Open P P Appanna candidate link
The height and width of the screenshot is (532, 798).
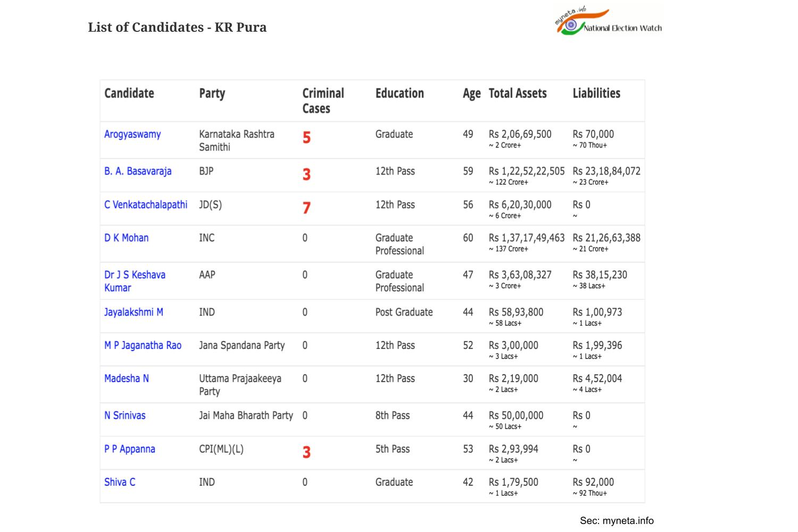coord(130,449)
